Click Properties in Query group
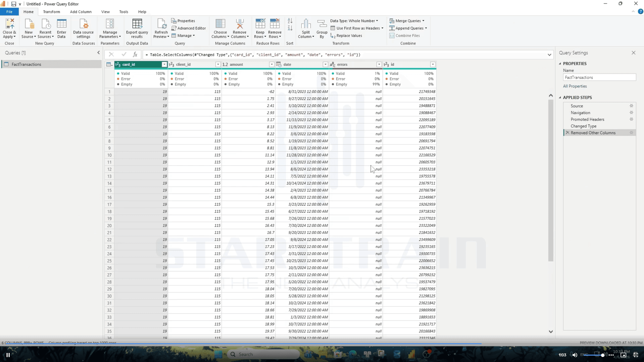 click(183, 21)
